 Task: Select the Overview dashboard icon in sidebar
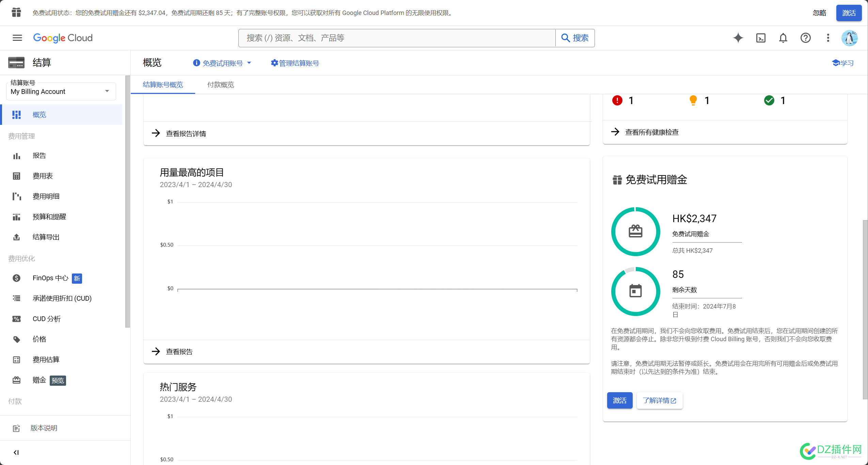tap(16, 115)
